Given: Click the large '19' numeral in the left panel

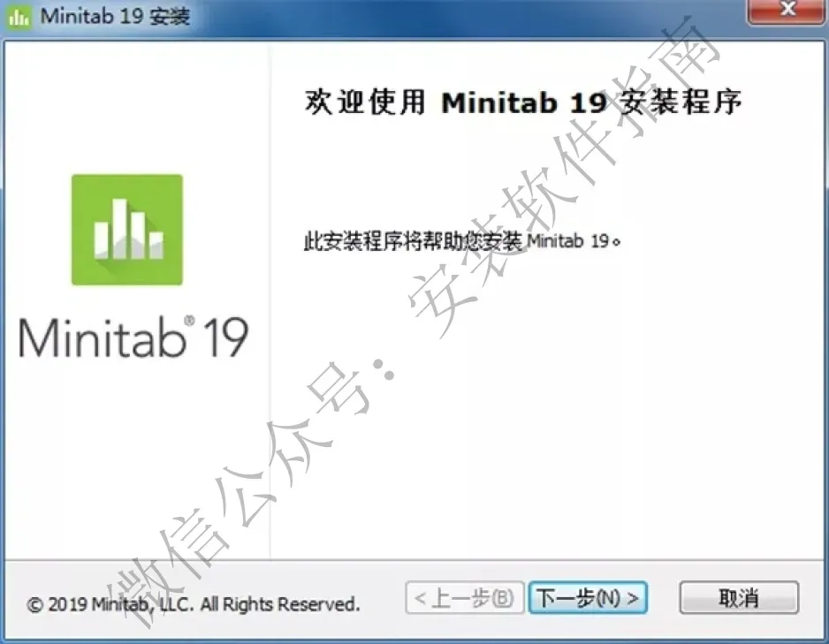Looking at the screenshot, I should pos(225,337).
